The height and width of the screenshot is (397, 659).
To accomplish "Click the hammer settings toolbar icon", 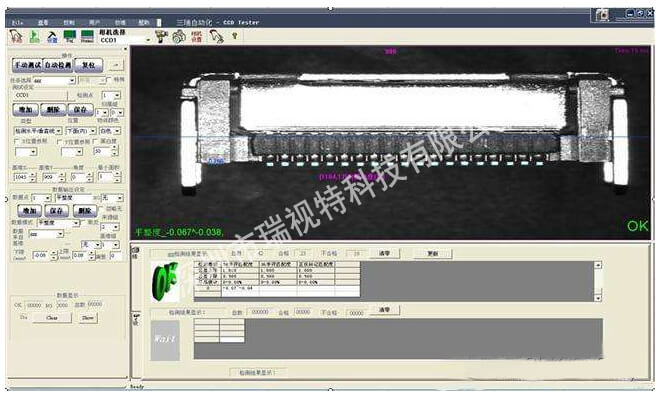I will [x=52, y=37].
